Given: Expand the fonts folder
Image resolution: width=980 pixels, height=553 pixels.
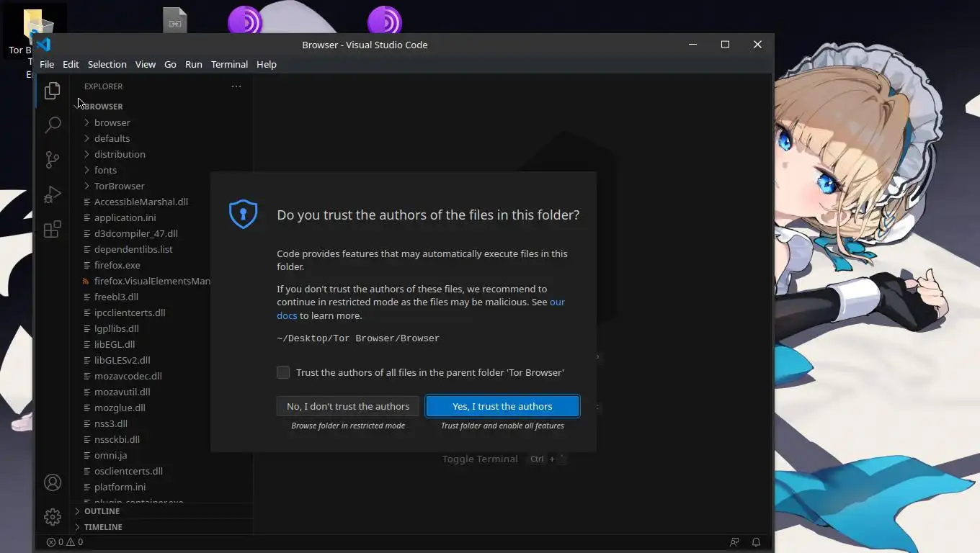Looking at the screenshot, I should tap(86, 170).
